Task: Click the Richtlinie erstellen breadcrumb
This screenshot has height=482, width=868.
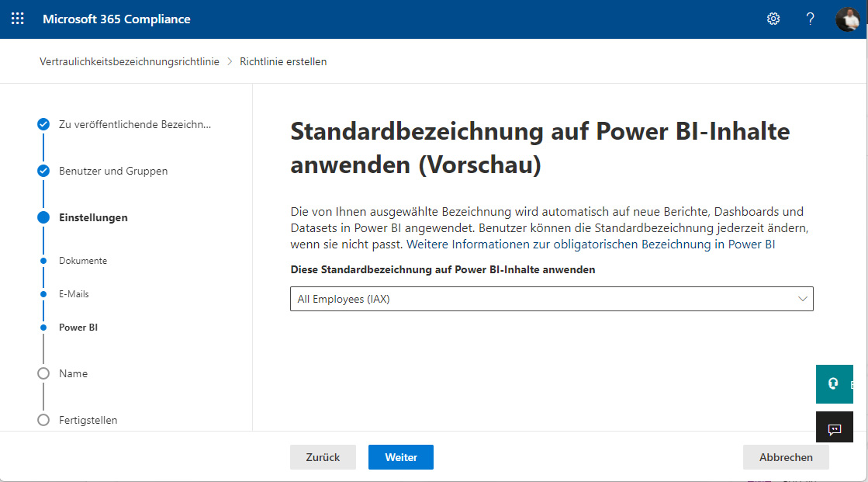Action: (283, 61)
